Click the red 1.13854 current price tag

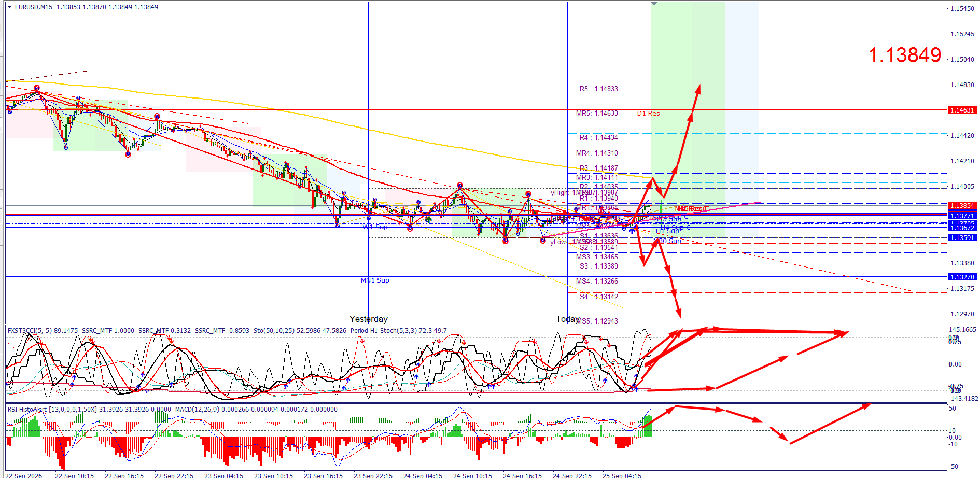[962, 206]
